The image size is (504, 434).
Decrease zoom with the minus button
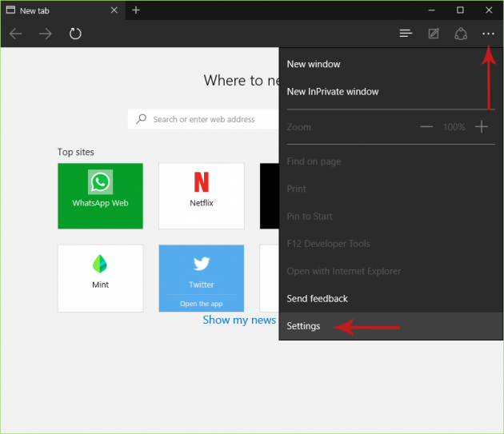coord(426,127)
